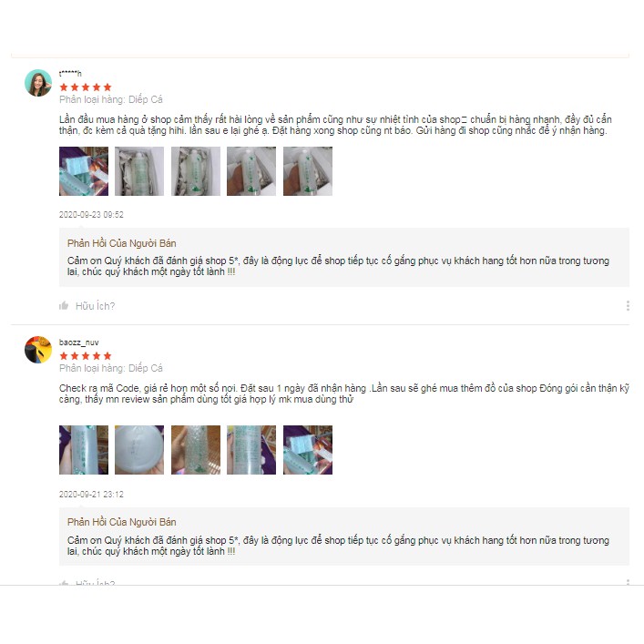Click baozz_nuv's five-star rating
This screenshot has width=644, height=644.
pos(86,355)
